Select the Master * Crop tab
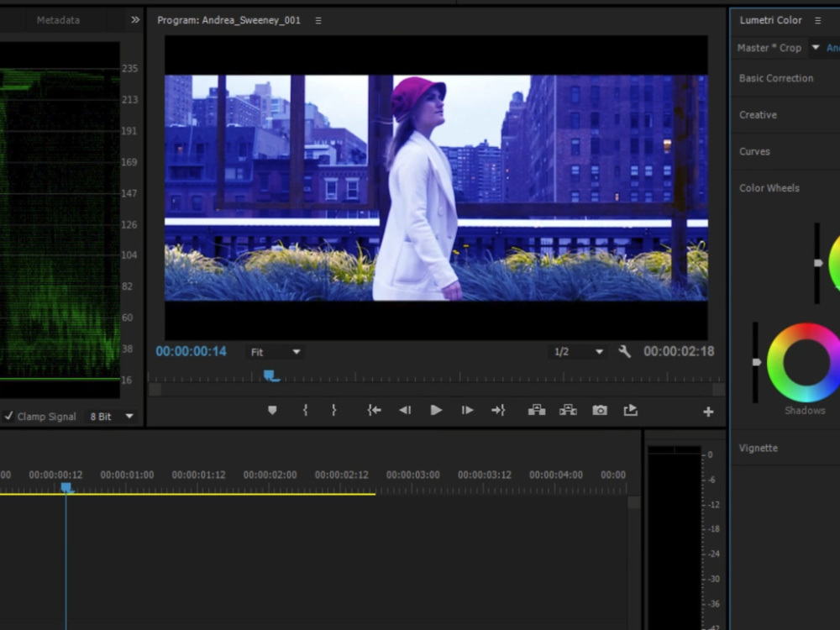The height and width of the screenshot is (630, 840). 769,48
